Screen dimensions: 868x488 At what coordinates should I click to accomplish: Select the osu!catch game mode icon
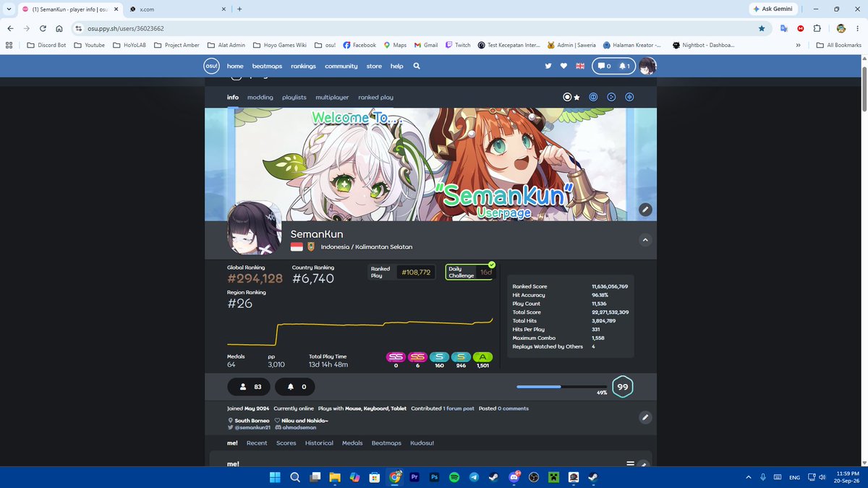611,97
